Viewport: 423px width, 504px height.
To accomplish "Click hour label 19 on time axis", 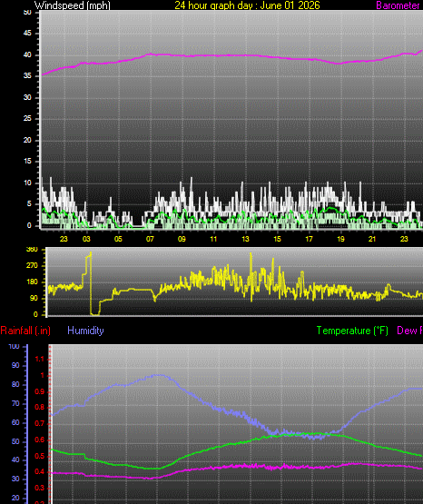I will pos(340,239).
